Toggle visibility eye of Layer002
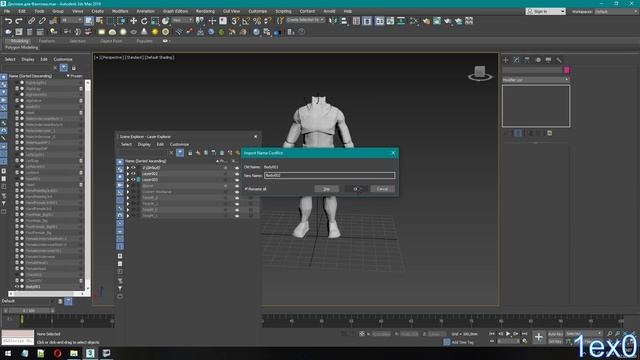This screenshot has height=360, width=640. coord(133,173)
